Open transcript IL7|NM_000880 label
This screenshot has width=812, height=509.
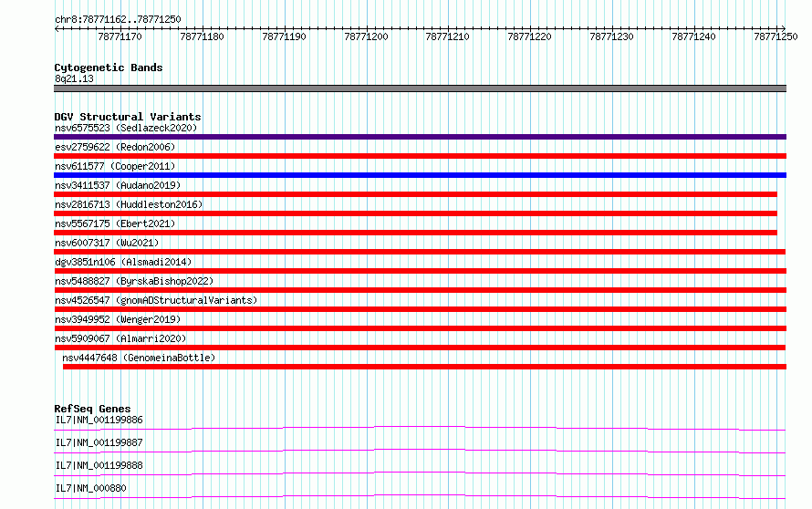click(90, 488)
